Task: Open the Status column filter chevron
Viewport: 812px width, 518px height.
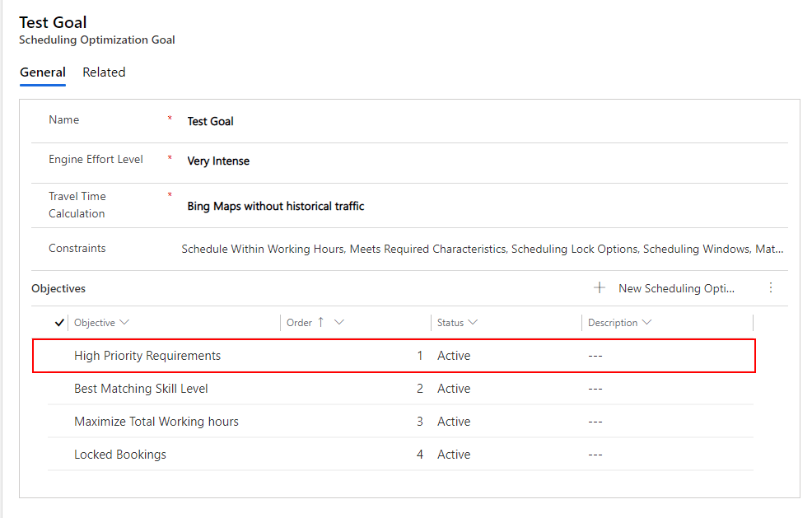Action: [x=473, y=323]
